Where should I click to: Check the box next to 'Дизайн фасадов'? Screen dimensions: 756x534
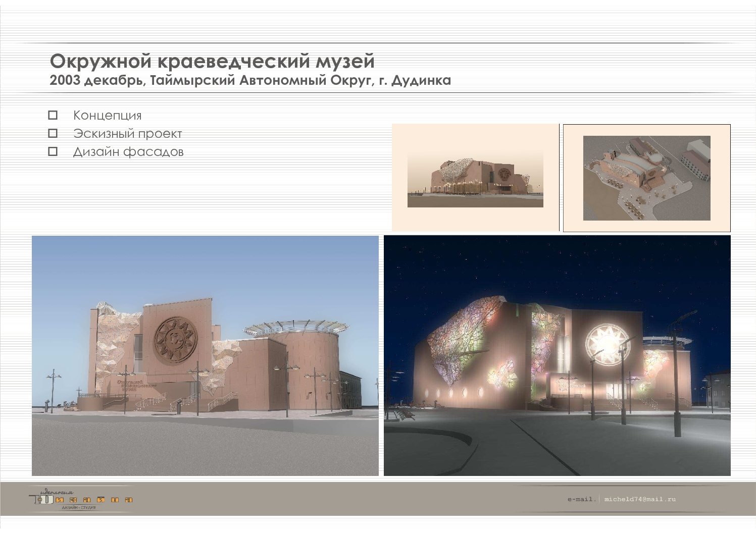click(x=53, y=151)
